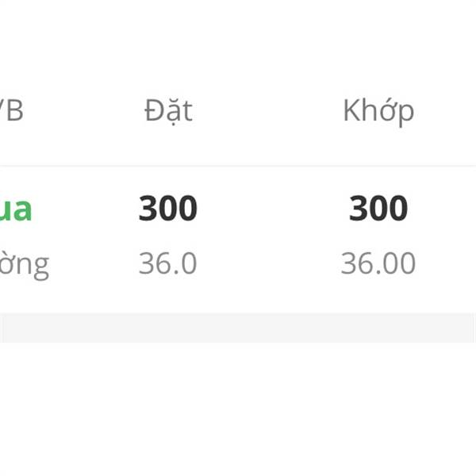This screenshot has height=476, width=476.
Task: Click the matched price 36.00
Action: click(378, 263)
